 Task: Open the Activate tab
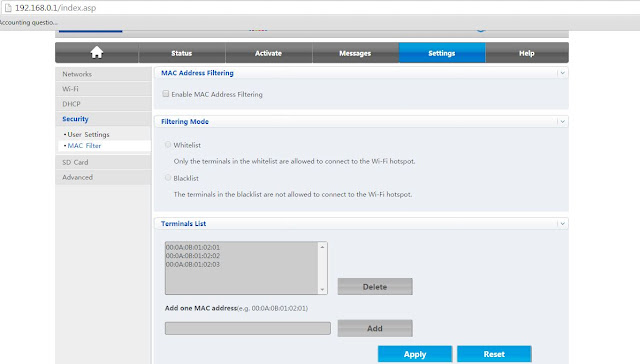coord(269,53)
